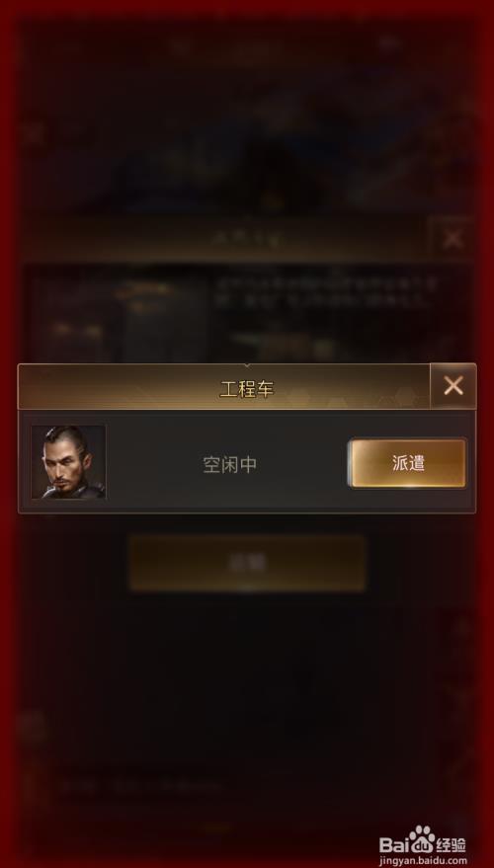Tap the 派遣 dispatch button
The width and height of the screenshot is (494, 868).
408,463
